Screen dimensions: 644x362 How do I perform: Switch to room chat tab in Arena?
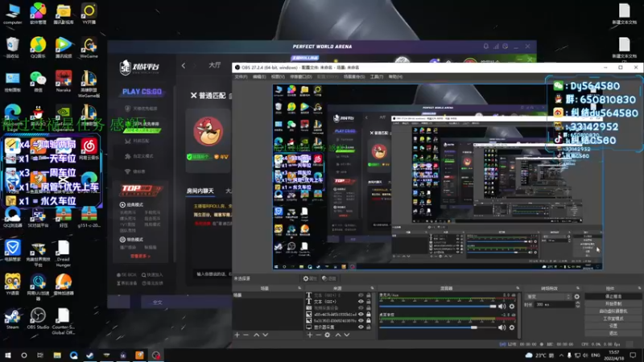tap(200, 191)
